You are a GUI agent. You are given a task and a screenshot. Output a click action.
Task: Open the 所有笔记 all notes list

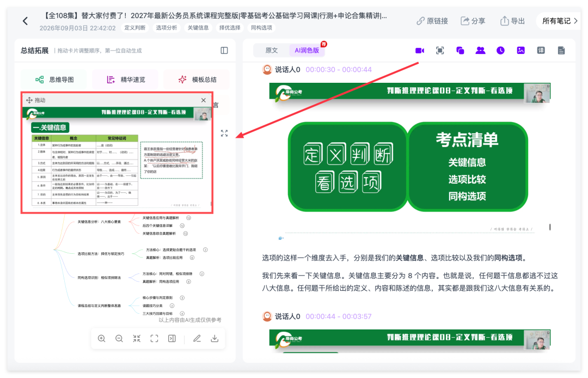560,21
